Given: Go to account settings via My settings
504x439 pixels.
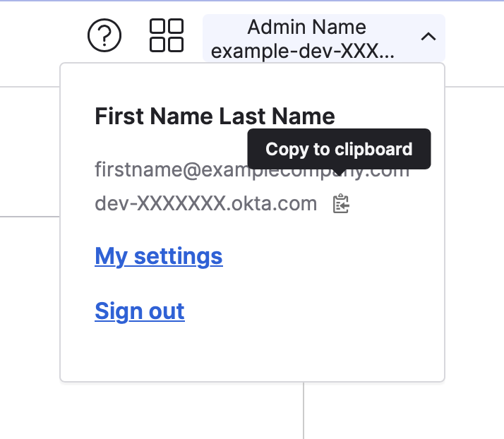Looking at the screenshot, I should 159,256.
